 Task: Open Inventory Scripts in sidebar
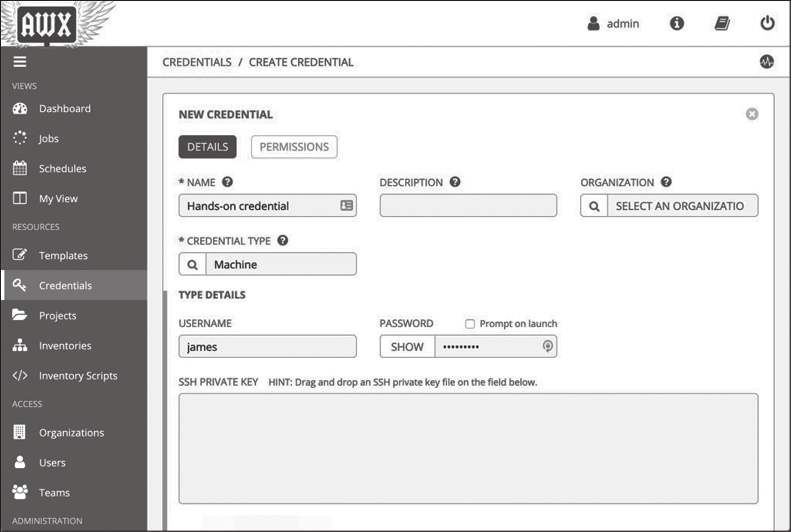point(78,376)
